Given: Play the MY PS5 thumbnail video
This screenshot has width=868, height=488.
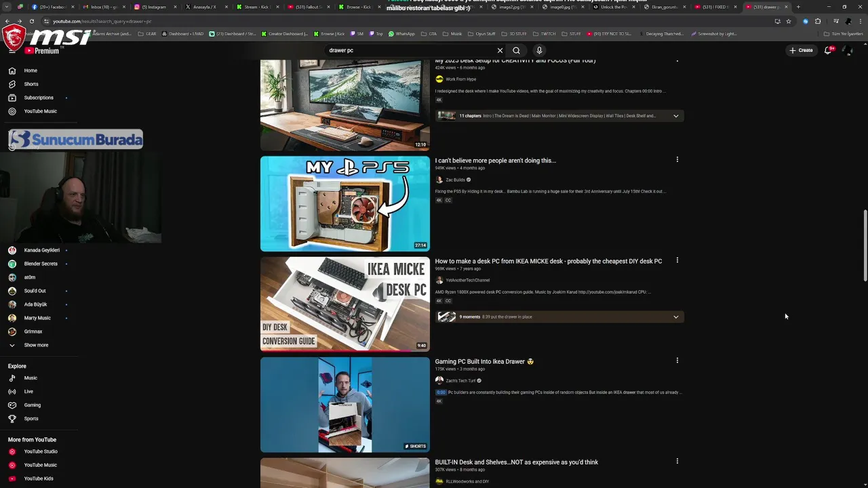Looking at the screenshot, I should [345, 204].
